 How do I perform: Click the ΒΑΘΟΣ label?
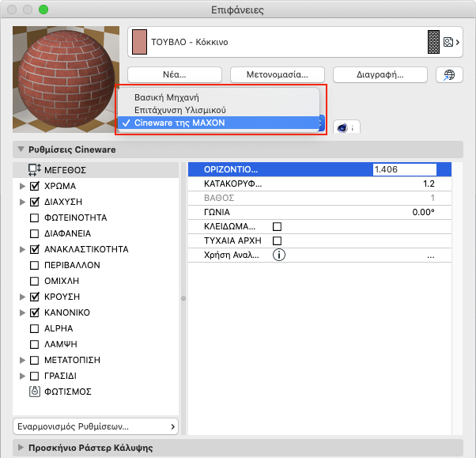pos(219,198)
